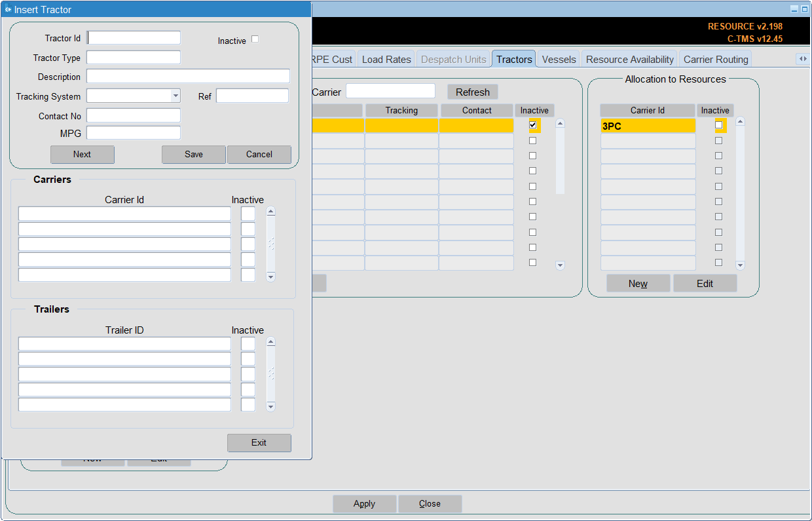Screen dimensions: 812x521
Task: Click the Allocation to Resources scroll-up arrow
Action: pos(741,121)
